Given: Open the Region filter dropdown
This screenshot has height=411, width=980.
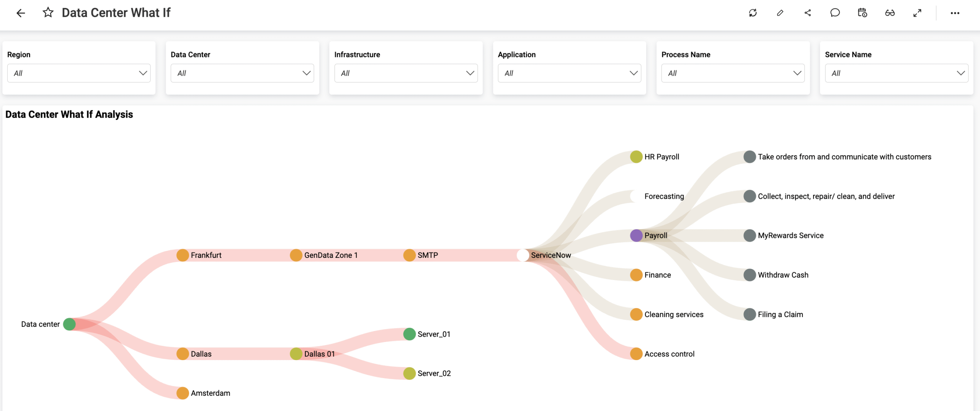Looking at the screenshot, I should click(x=79, y=73).
